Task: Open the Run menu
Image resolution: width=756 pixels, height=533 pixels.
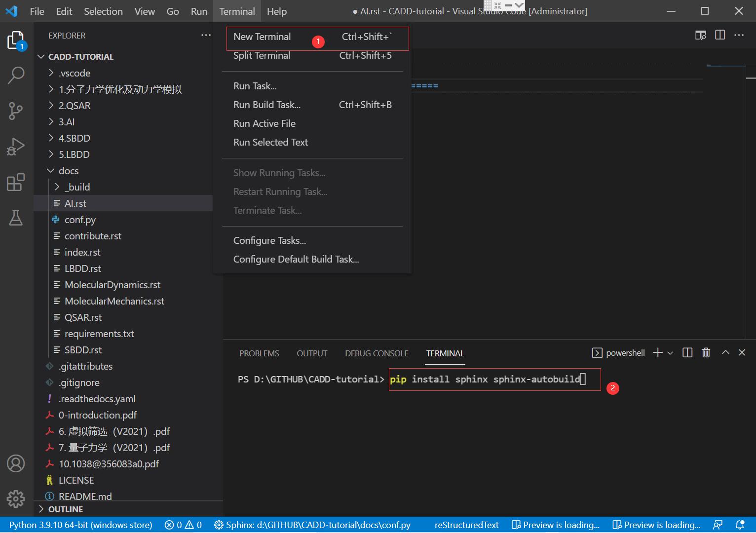Action: point(199,11)
